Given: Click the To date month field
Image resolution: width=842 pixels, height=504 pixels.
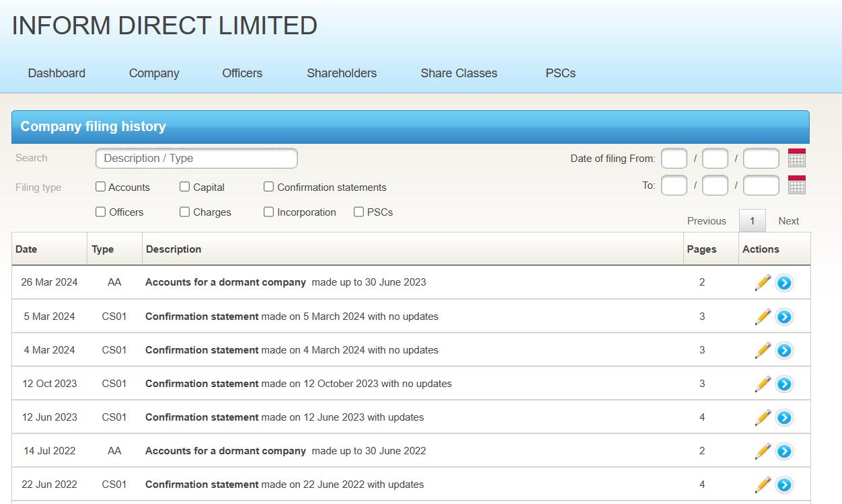Looking at the screenshot, I should tap(715, 185).
